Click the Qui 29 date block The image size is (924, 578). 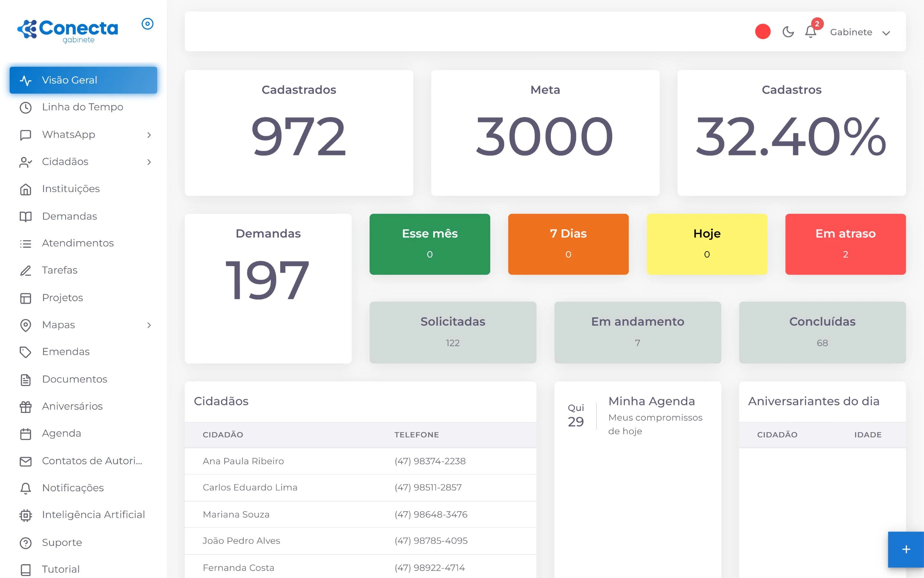[576, 416]
